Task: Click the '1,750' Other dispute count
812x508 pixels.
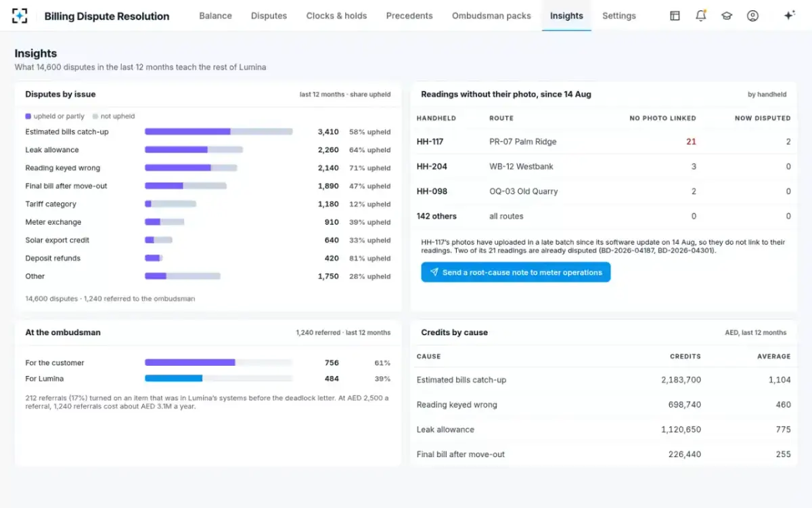Action: (x=328, y=276)
